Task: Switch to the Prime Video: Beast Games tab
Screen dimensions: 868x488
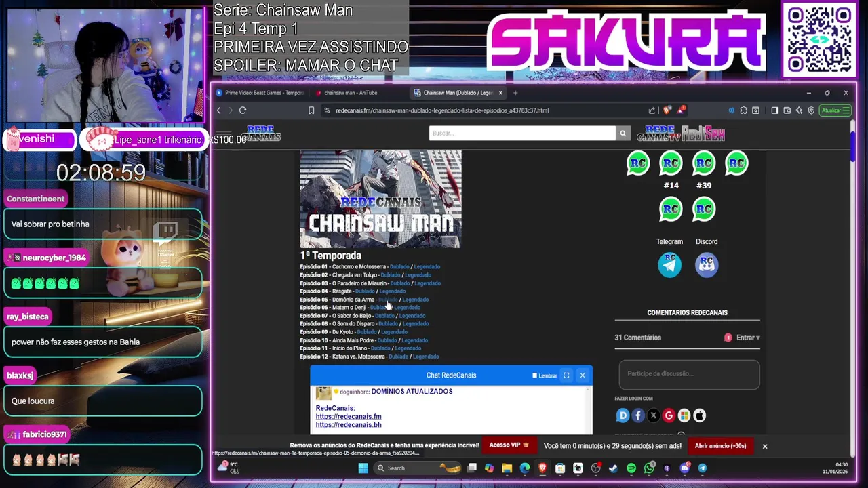Action: pos(261,93)
